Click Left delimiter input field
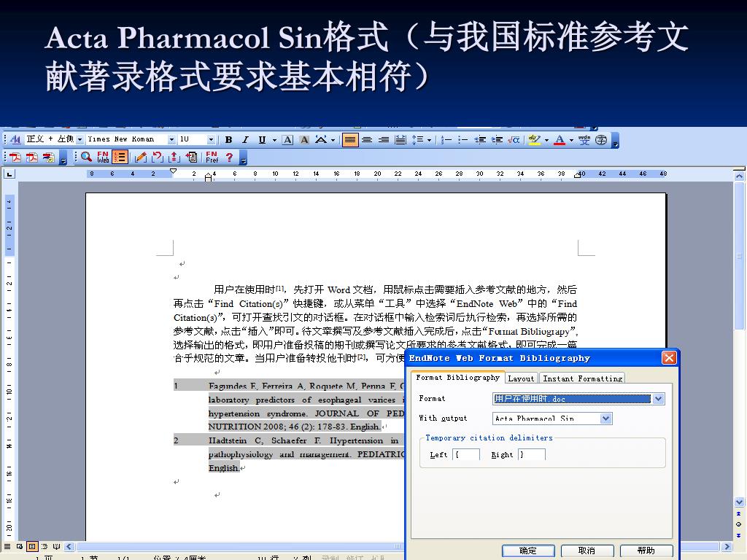747x560 pixels. tap(466, 454)
